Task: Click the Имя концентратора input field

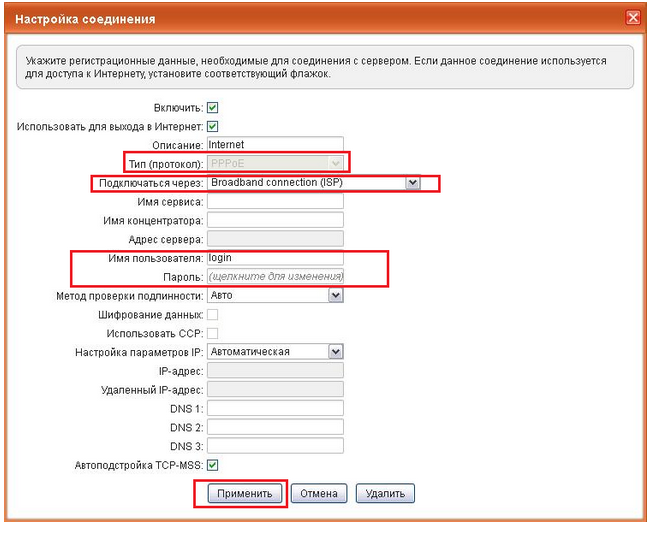Action: (275, 220)
